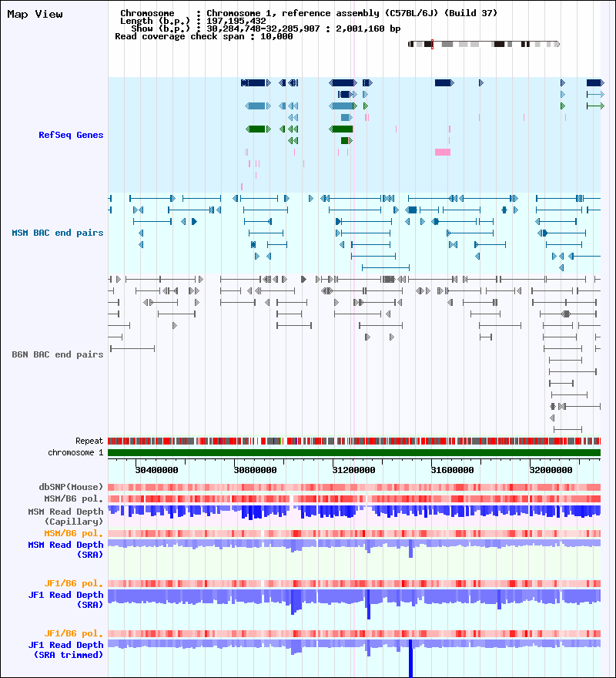The width and height of the screenshot is (616, 678).
Task: Click the 31200000 ruler position
Action: click(353, 470)
